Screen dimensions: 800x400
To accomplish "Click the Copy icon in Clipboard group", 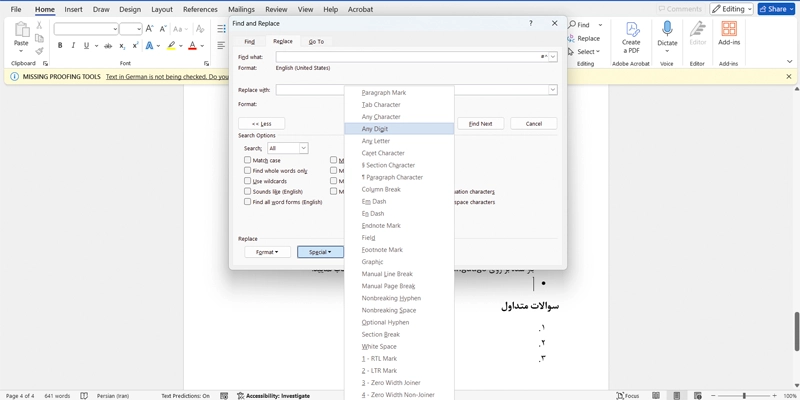I will pos(39,38).
